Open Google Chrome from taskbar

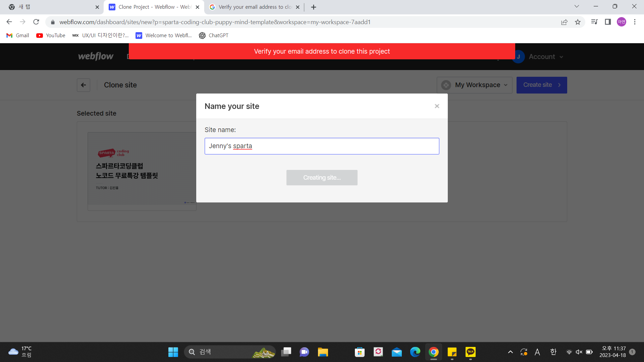pyautogui.click(x=433, y=352)
